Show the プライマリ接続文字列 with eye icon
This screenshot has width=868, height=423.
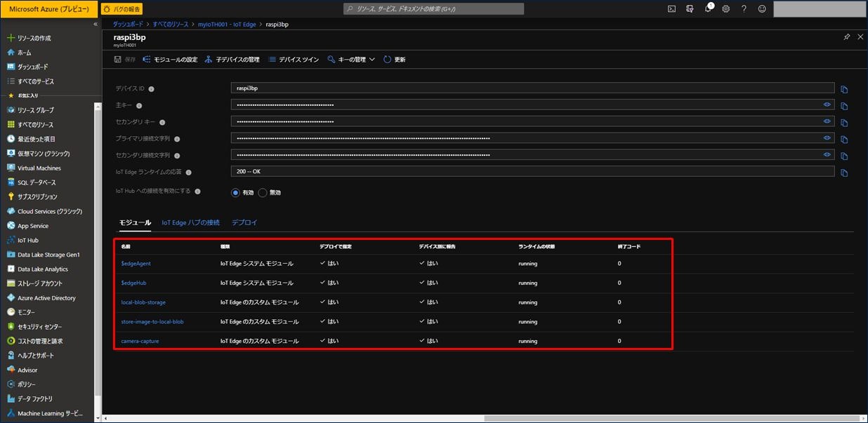point(827,138)
